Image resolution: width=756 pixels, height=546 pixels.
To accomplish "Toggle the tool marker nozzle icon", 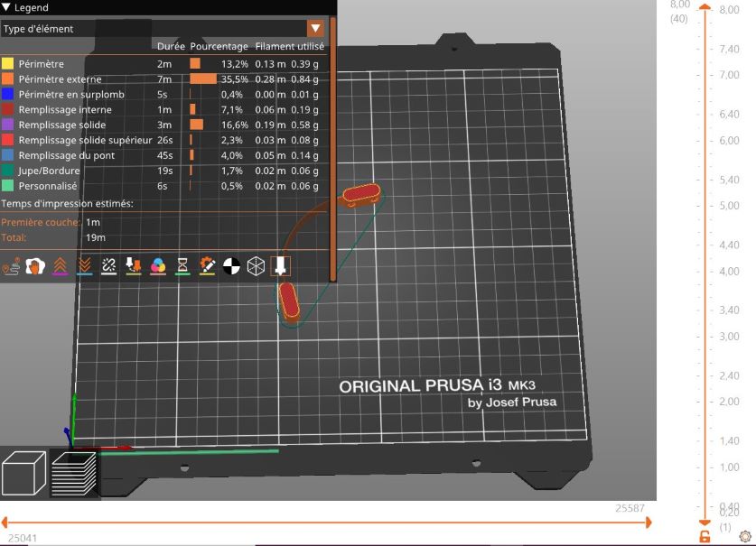I will [x=281, y=266].
